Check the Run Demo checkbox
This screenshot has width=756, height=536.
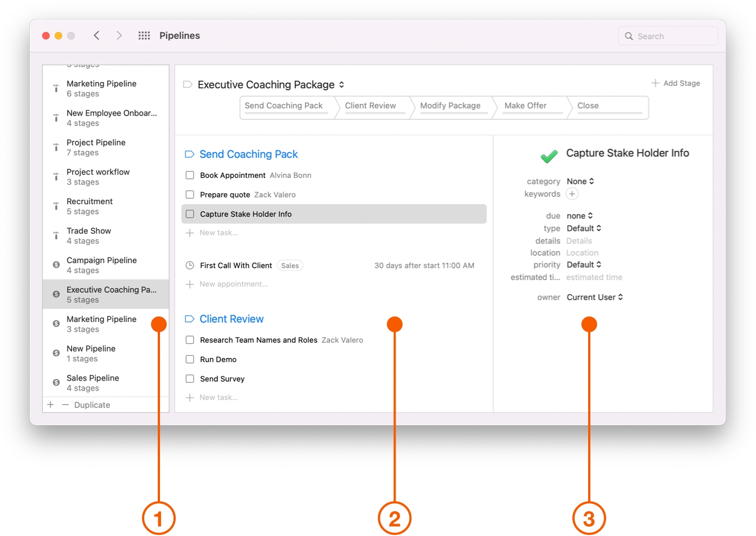190,359
